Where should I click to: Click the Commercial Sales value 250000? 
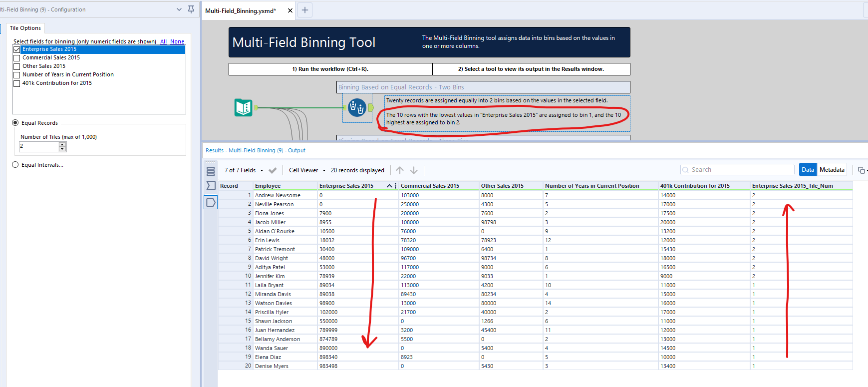click(439, 204)
